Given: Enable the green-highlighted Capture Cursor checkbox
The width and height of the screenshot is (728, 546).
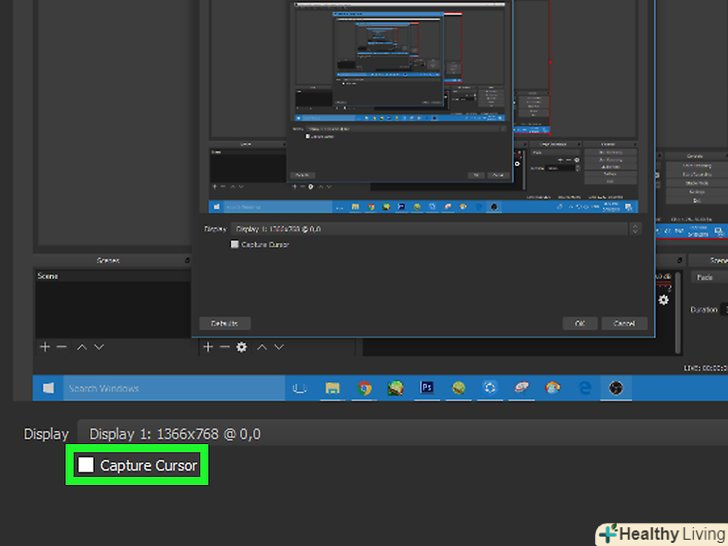Looking at the screenshot, I should click(x=87, y=465).
